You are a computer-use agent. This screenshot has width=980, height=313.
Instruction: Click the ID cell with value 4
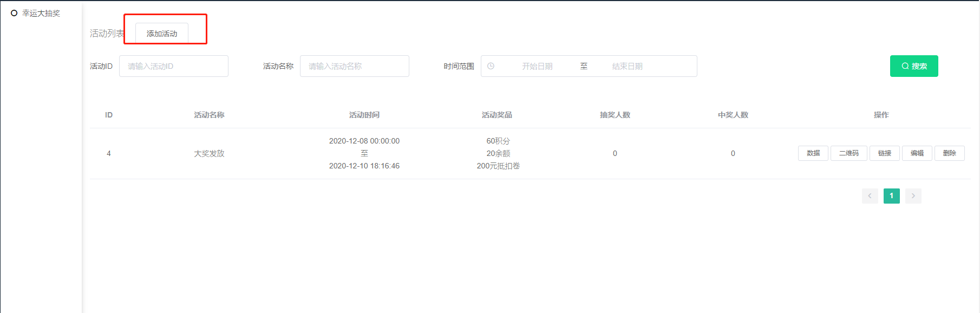tap(109, 153)
